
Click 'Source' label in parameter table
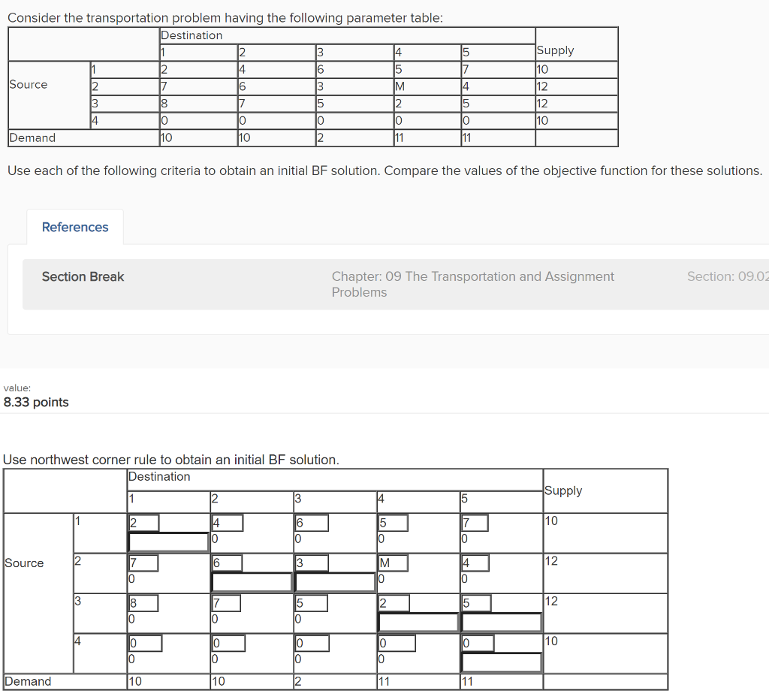29,84
